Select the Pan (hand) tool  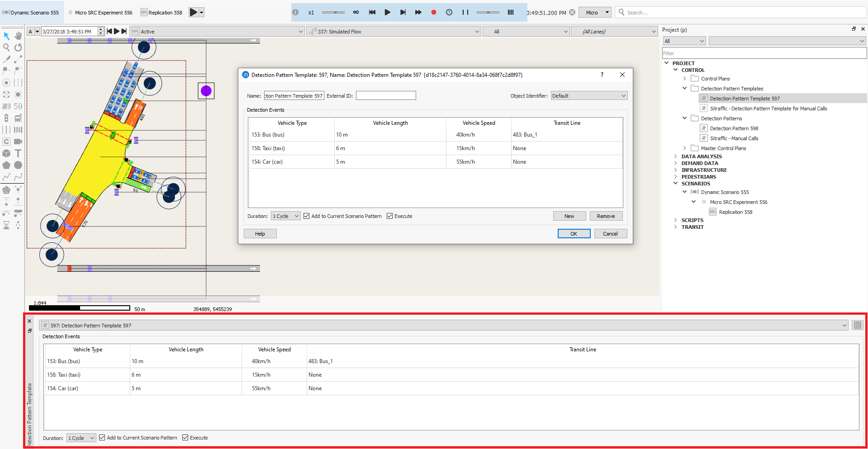(18, 36)
